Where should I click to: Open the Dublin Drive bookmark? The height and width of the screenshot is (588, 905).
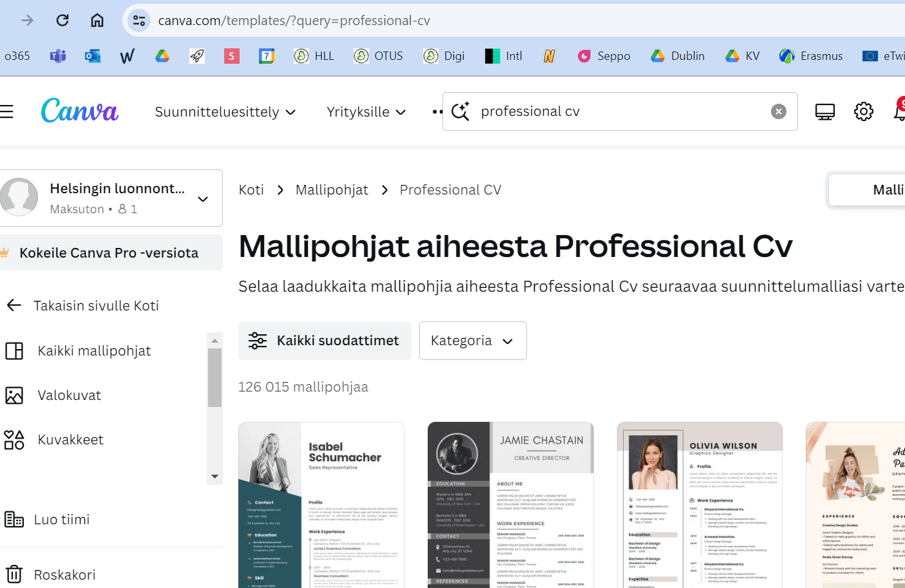click(x=678, y=56)
